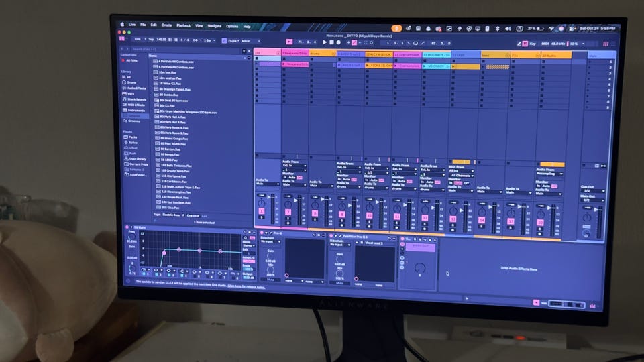This screenshot has height=362, width=644.
Task: Toggle the Computer MIDI Keyboard icon
Action: (525, 44)
